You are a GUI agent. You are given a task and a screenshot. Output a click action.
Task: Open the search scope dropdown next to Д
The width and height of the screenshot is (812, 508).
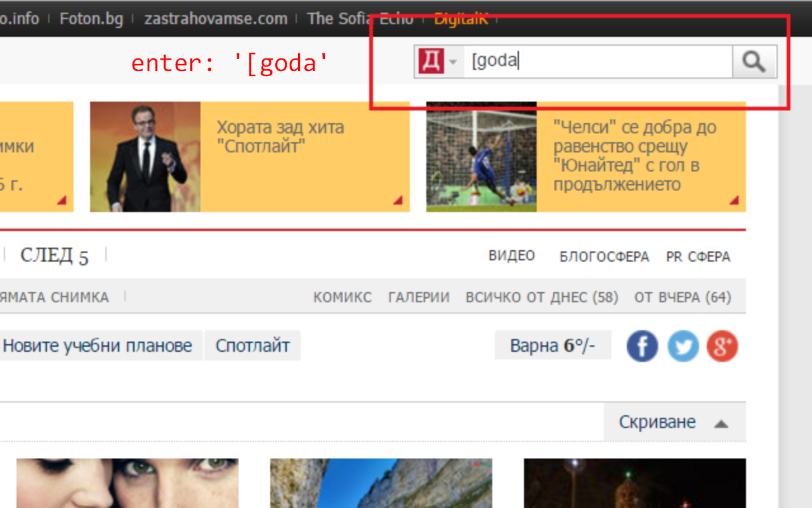pyautogui.click(x=452, y=62)
